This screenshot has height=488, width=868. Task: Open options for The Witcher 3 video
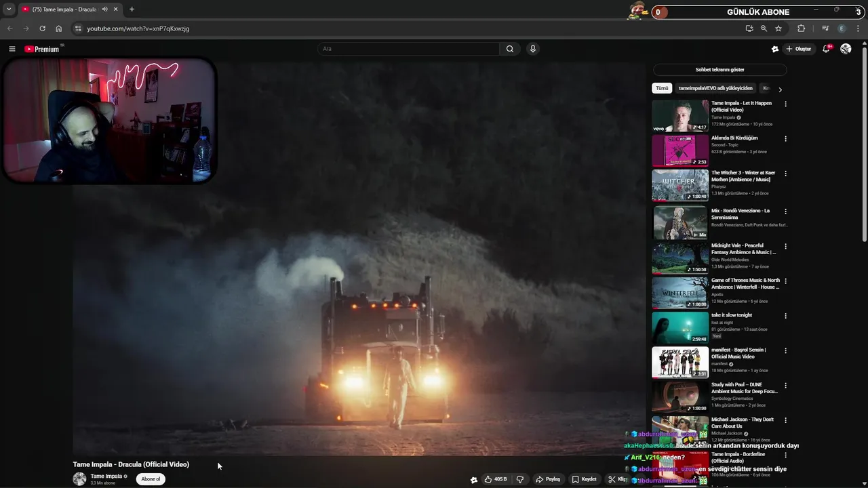coord(785,174)
